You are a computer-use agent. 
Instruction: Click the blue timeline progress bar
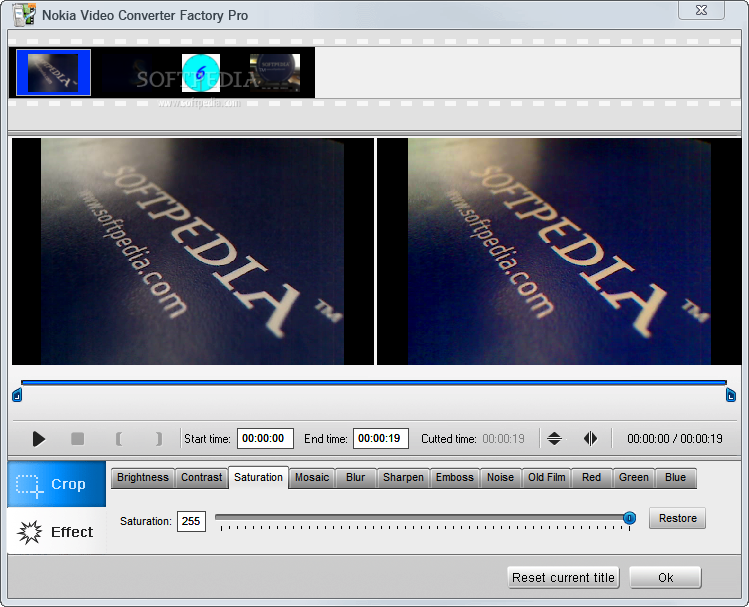tap(374, 383)
